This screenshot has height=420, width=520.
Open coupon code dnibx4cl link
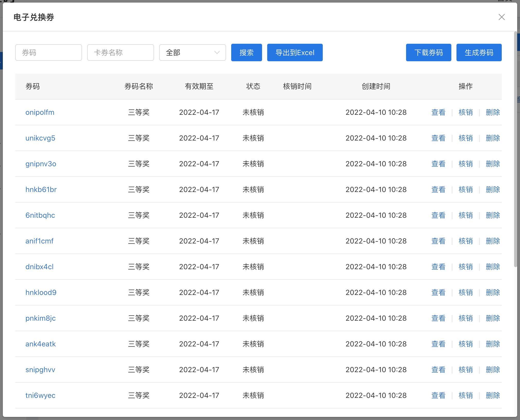(40, 267)
